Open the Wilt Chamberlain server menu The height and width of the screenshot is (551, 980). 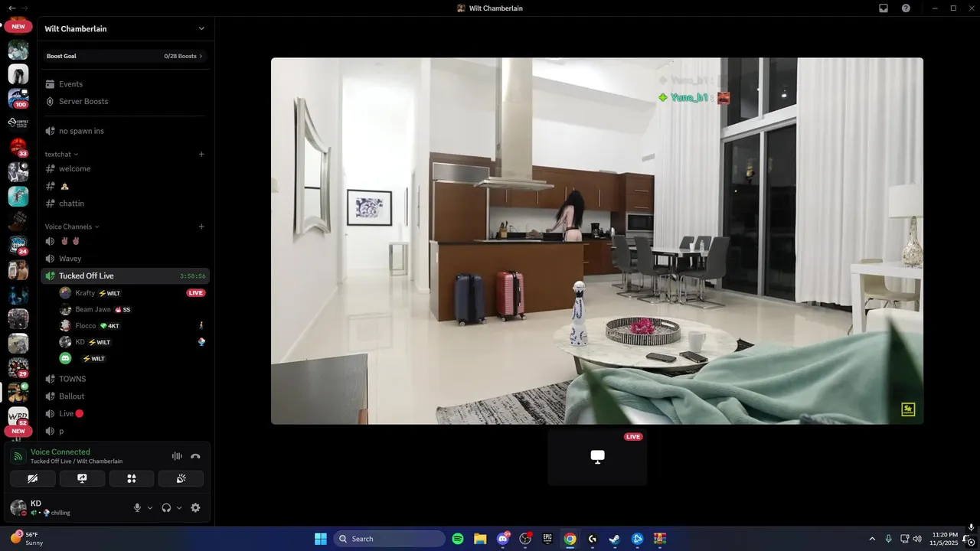coord(126,28)
